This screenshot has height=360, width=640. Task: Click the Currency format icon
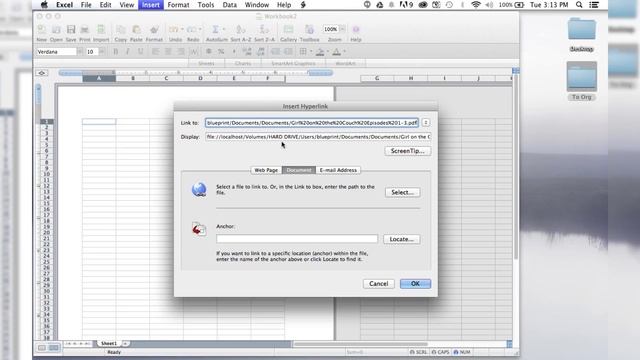pos(209,52)
